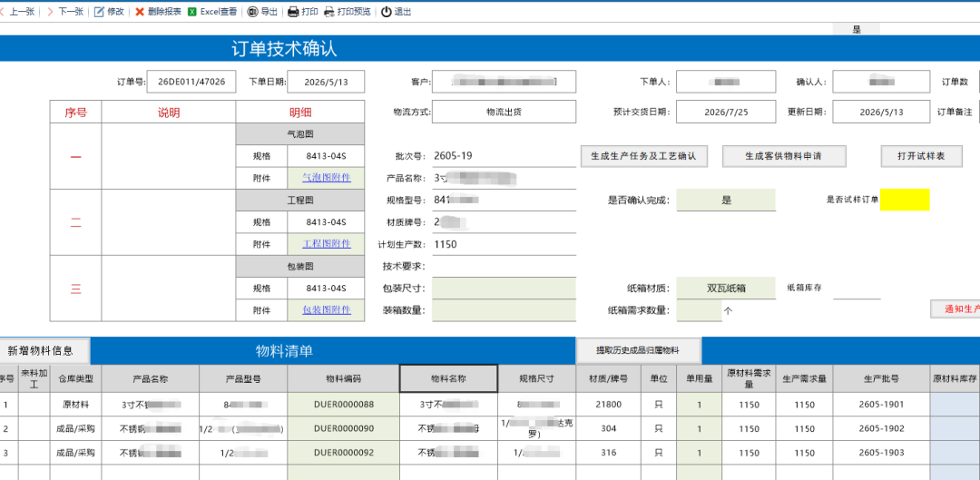Click material grade cell 304
The height and width of the screenshot is (480, 980).
click(609, 429)
